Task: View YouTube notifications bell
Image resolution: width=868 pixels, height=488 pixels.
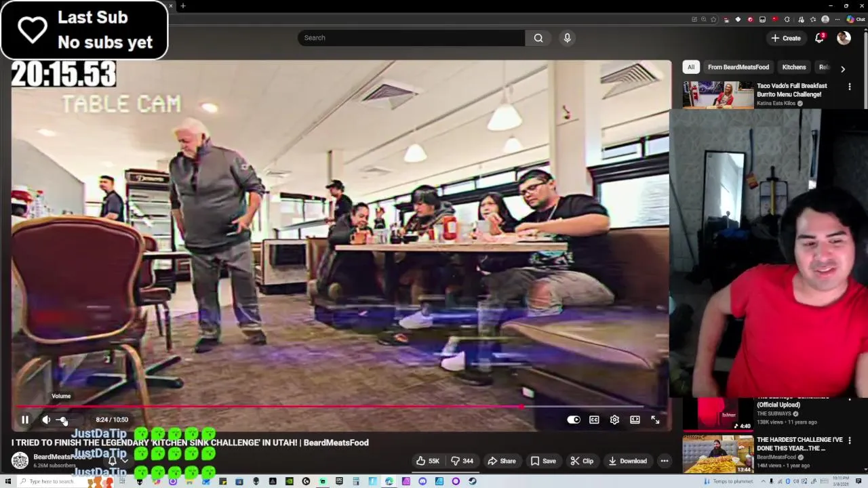Action: pyautogui.click(x=819, y=38)
